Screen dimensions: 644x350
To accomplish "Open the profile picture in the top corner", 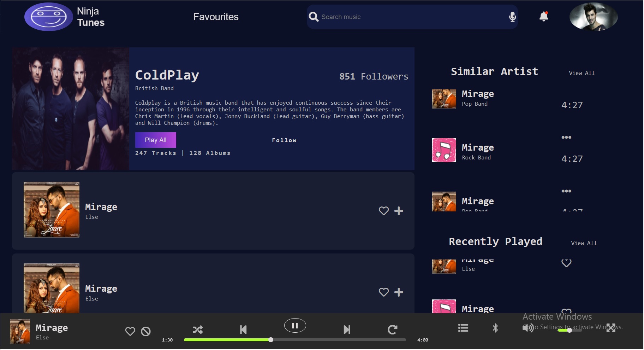I will pos(593,17).
